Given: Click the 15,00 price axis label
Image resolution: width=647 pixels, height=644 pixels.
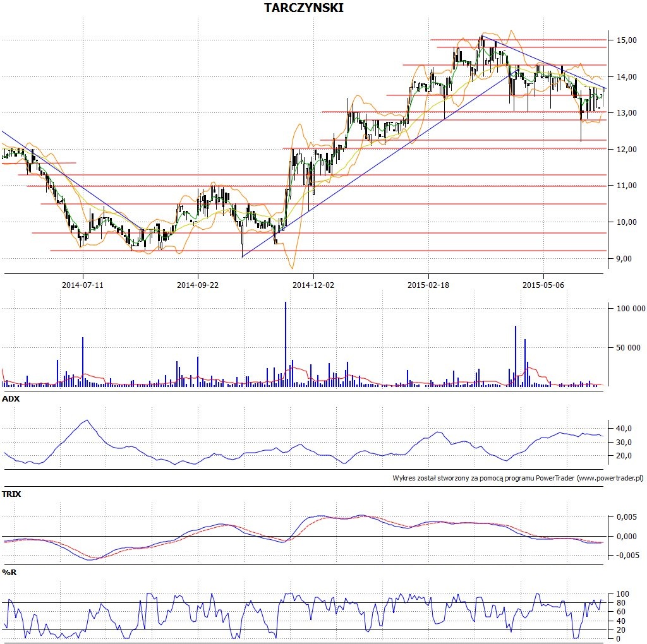Looking at the screenshot, I should click(x=626, y=40).
